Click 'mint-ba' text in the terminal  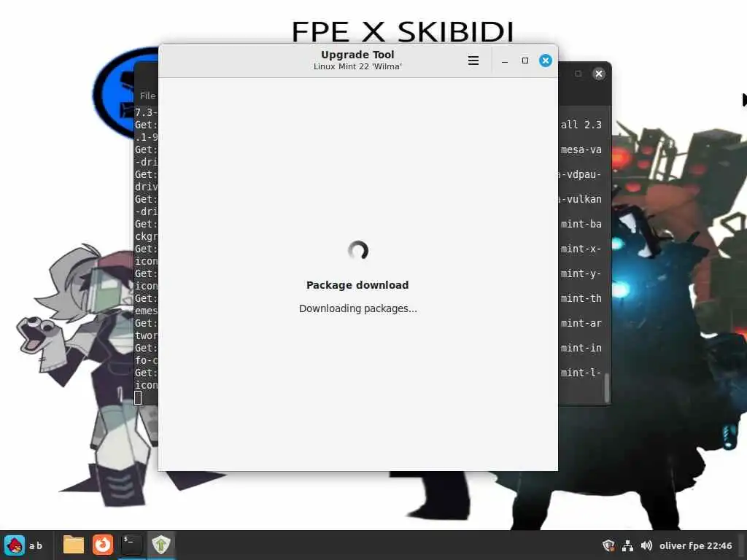point(581,224)
